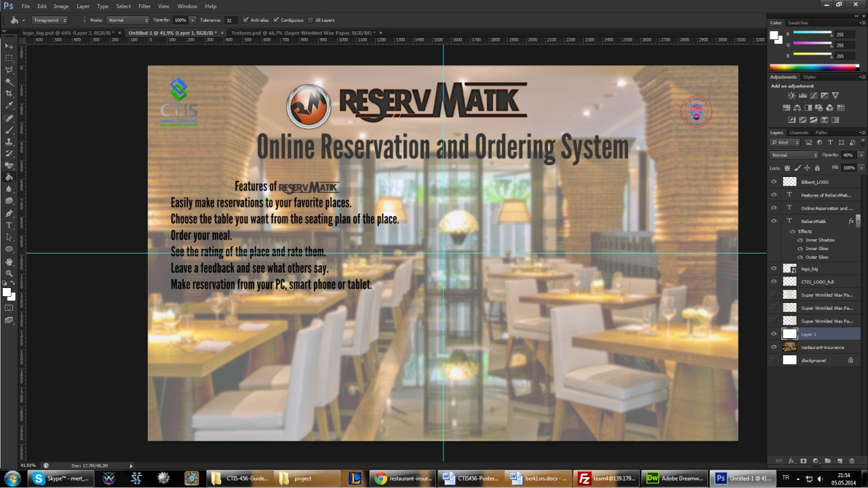Click the lock all icon in Layers panel
The height and width of the screenshot is (488, 868).
[x=817, y=168]
